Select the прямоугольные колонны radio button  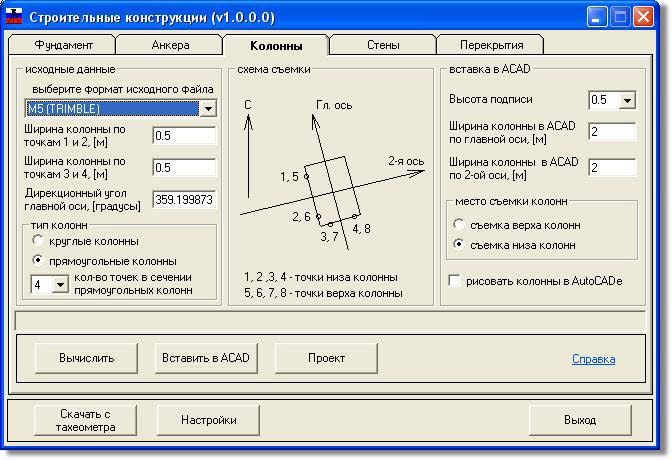tap(38, 260)
